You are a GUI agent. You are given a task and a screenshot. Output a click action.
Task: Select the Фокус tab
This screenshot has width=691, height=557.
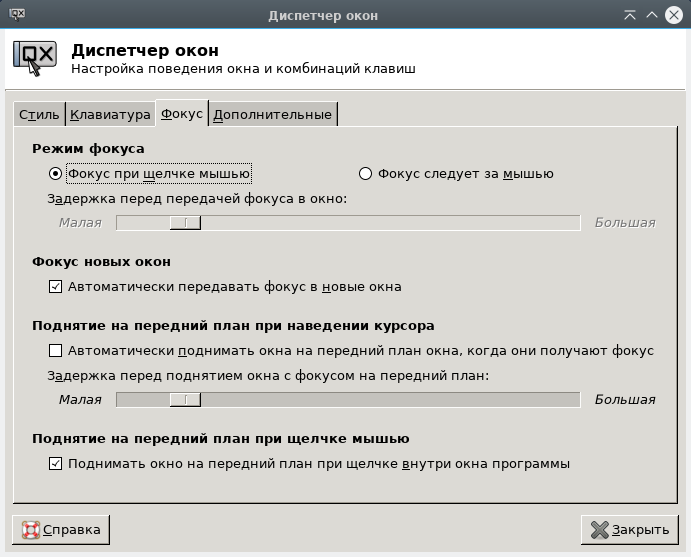[x=181, y=114]
